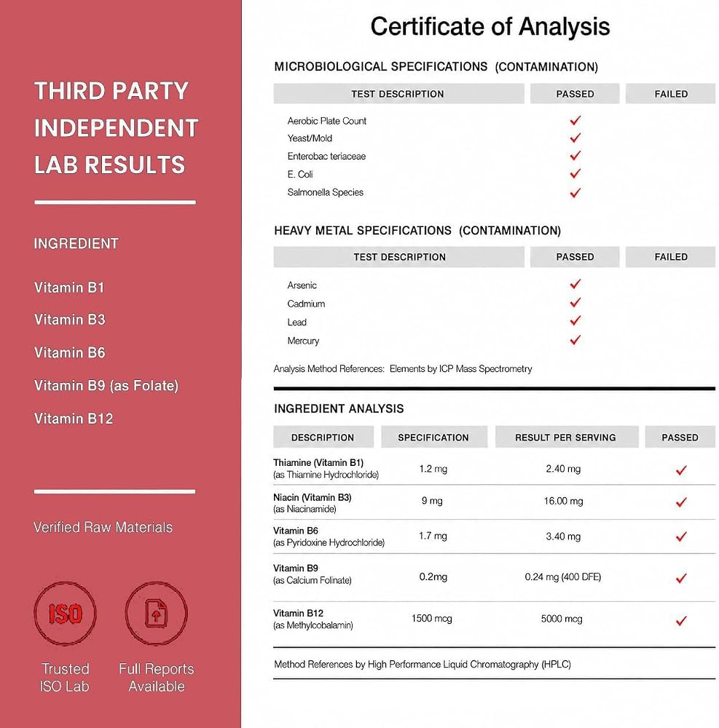Screen dimensions: 719x728
Task: Click the red ISO badge icon
Action: point(65,613)
